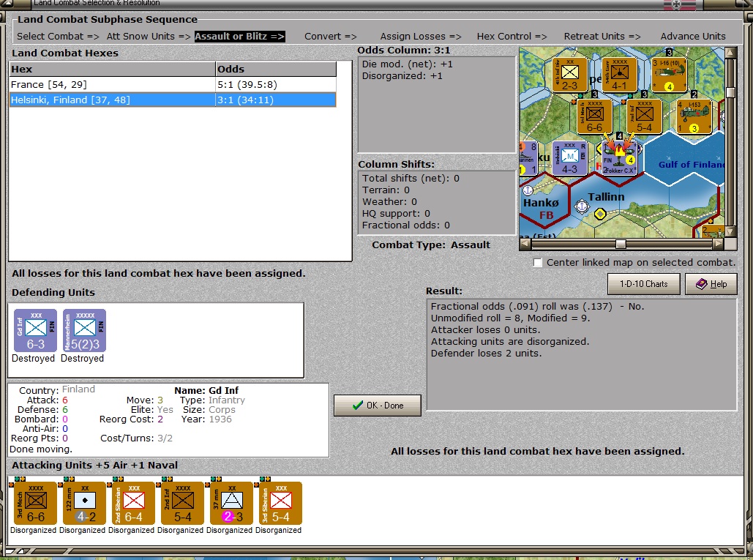Click the Combat Type: Assault label

point(431,245)
